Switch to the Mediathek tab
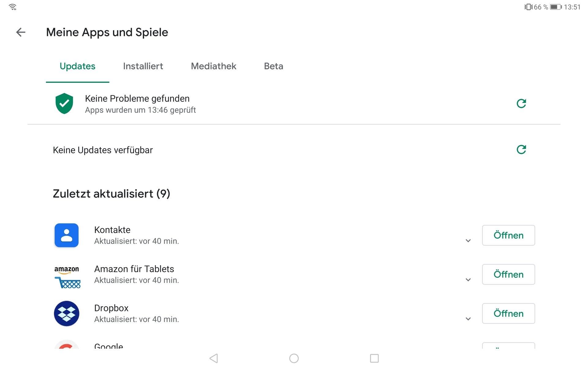The height and width of the screenshot is (368, 588). pos(213,66)
